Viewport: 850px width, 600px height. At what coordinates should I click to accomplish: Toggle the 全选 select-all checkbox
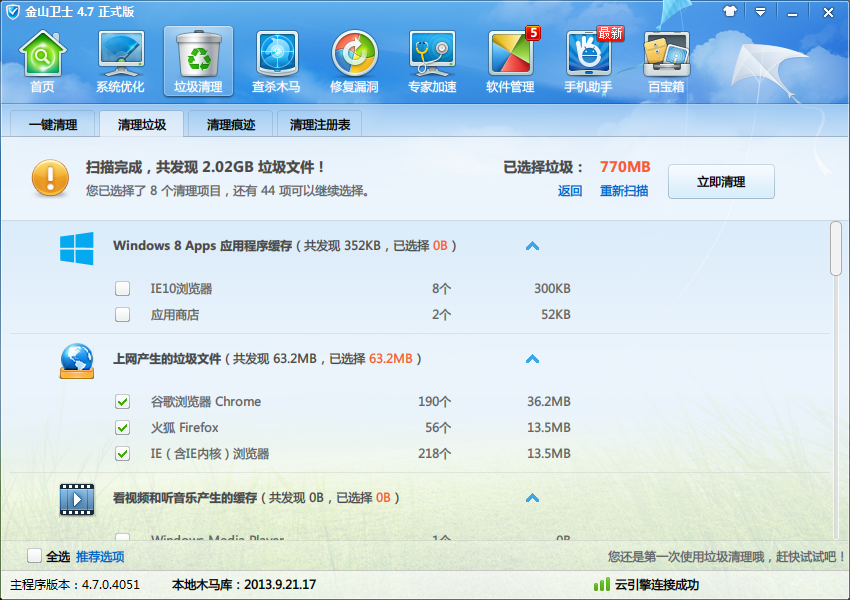(x=34, y=556)
